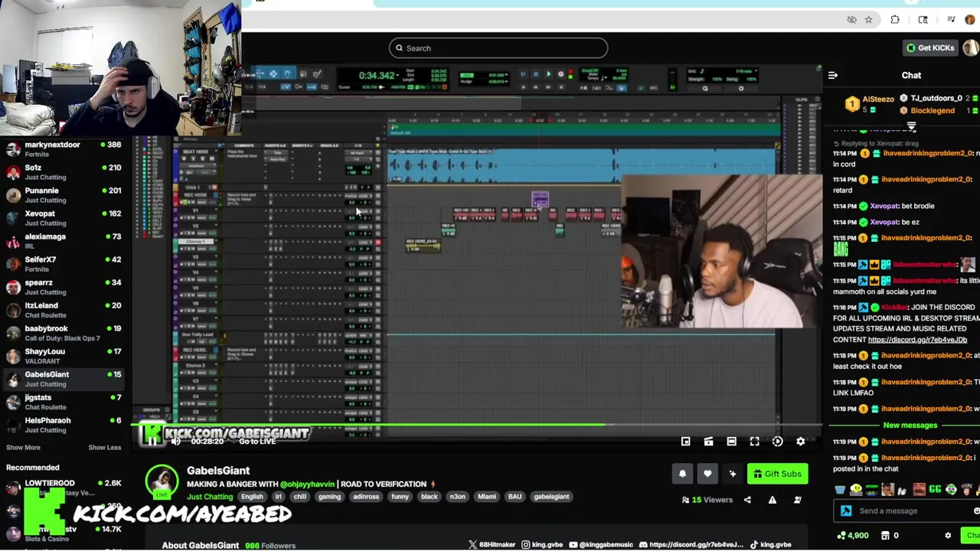Click Stop in the DAW transport

point(536,74)
